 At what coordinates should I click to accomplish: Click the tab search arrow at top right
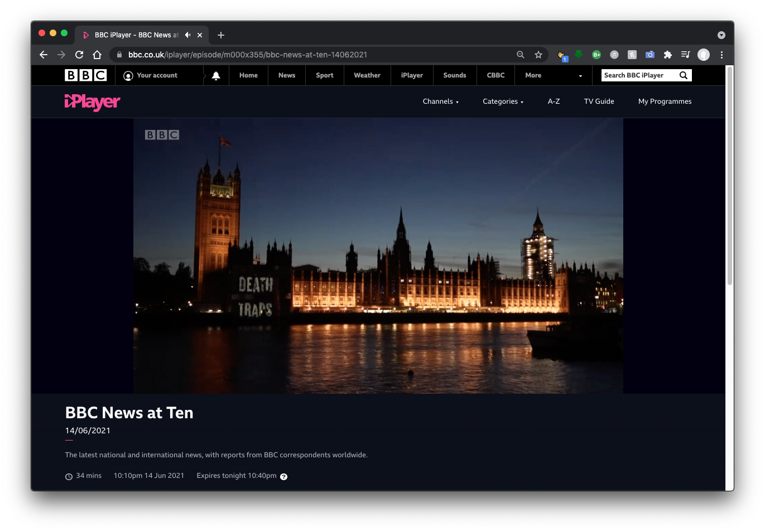tap(721, 35)
